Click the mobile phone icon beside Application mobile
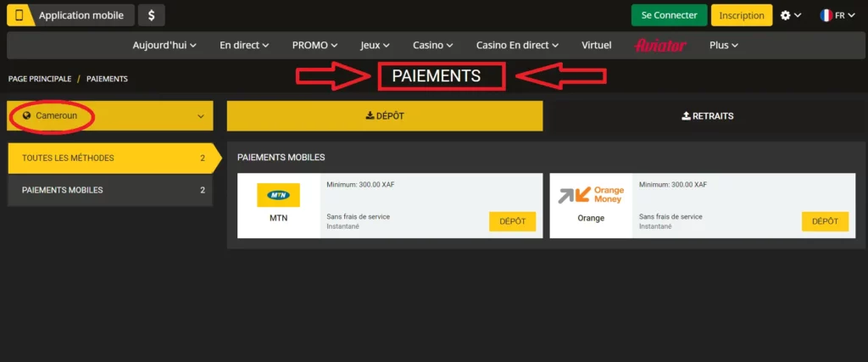This screenshot has width=868, height=362. [19, 15]
